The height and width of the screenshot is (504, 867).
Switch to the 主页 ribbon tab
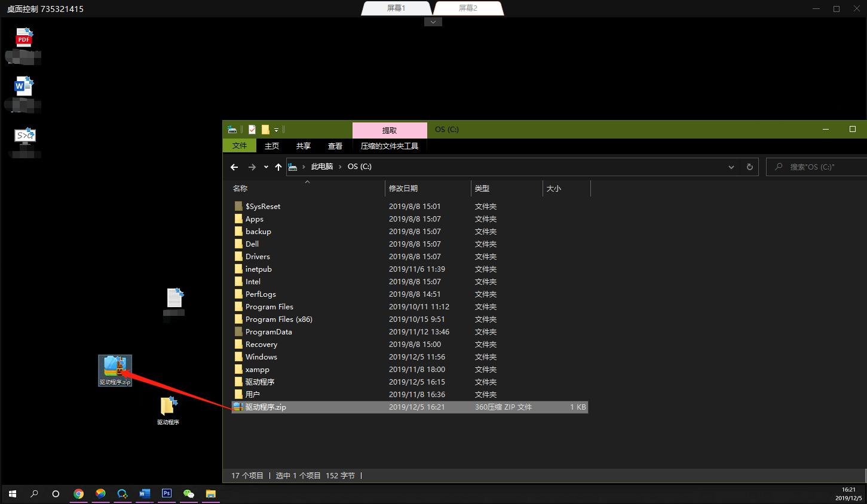tap(272, 146)
